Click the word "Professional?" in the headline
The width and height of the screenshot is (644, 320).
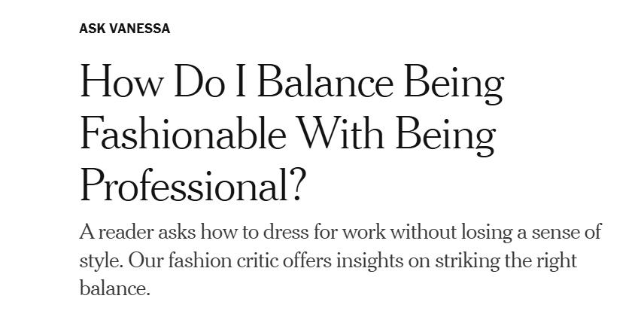pos(193,185)
